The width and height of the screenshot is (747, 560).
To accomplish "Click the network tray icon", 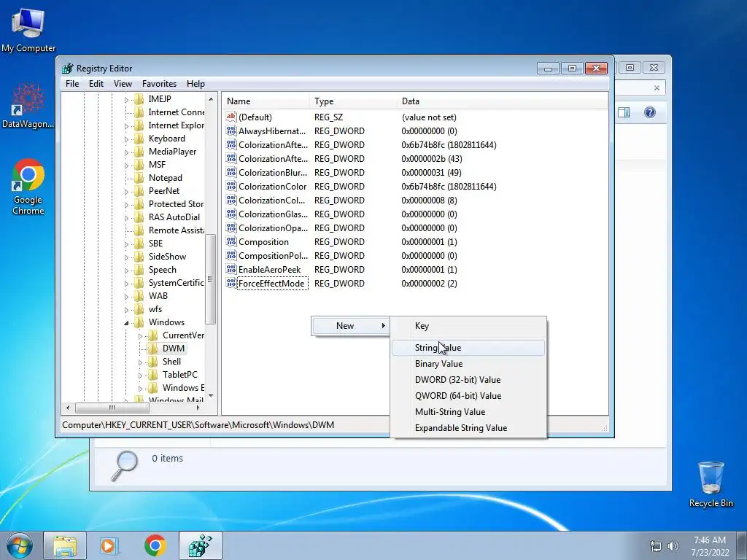I will (656, 546).
